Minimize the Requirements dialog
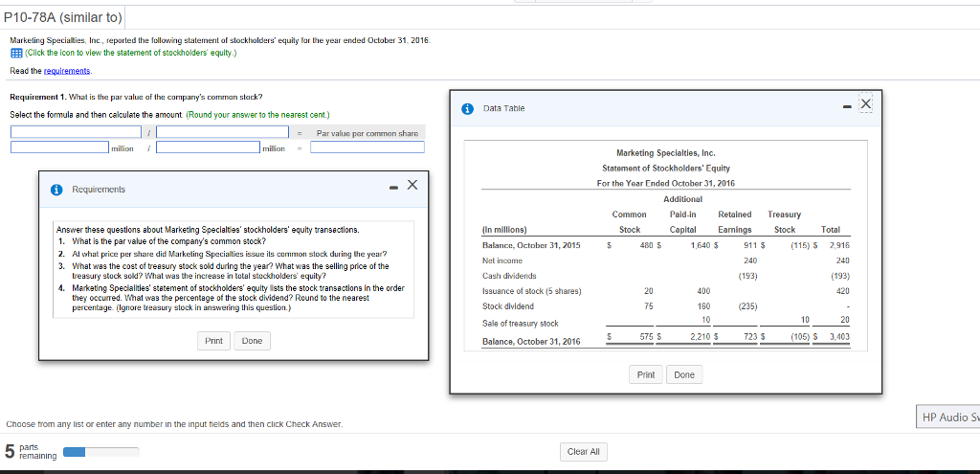The width and height of the screenshot is (980, 474). pyautogui.click(x=392, y=188)
